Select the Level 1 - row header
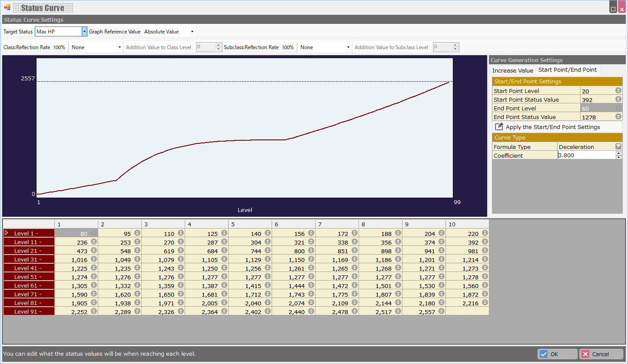The width and height of the screenshot is (628, 364). [x=29, y=233]
